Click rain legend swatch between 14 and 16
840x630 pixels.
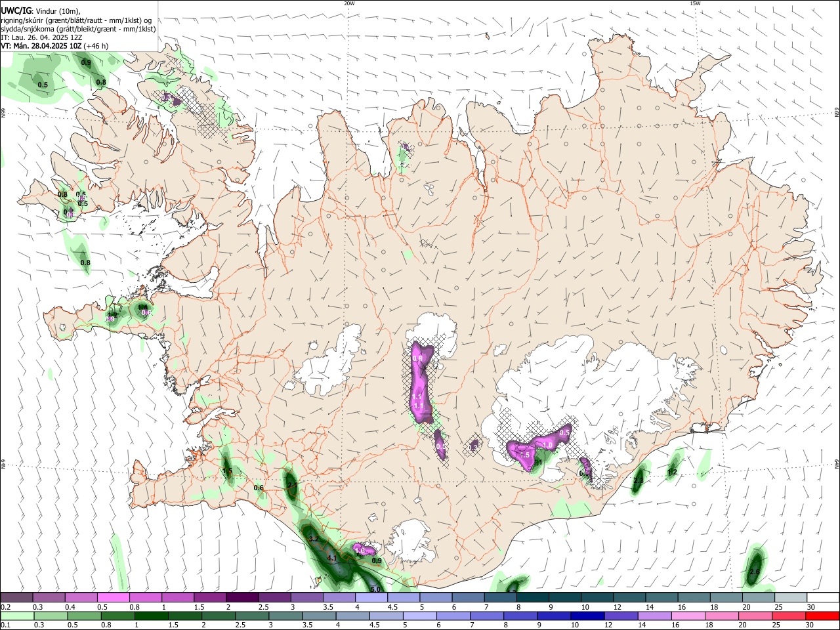pyautogui.click(x=654, y=616)
